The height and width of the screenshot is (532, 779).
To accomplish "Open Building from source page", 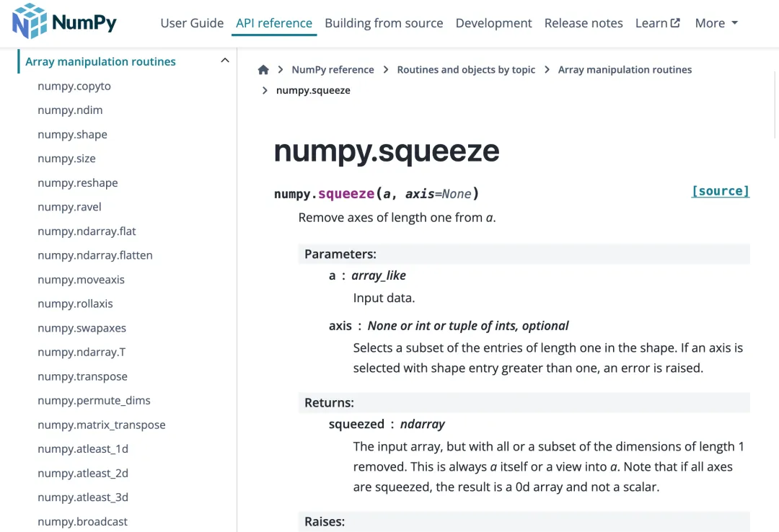I will point(384,23).
